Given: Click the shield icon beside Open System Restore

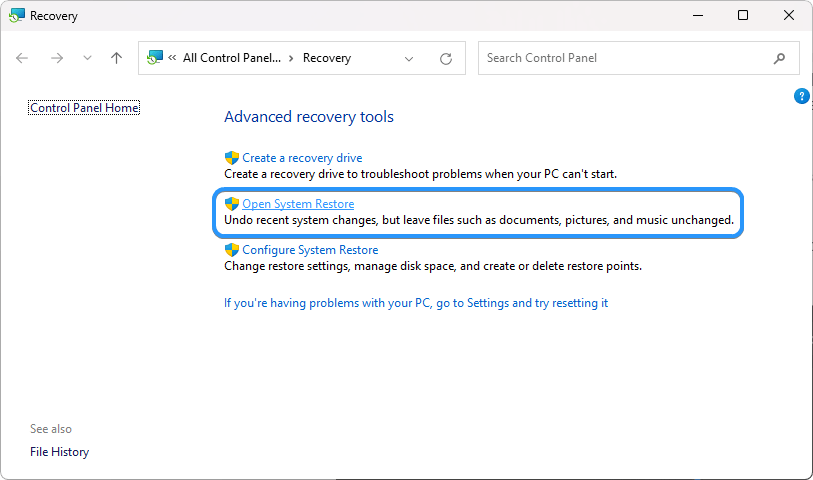Looking at the screenshot, I should (x=231, y=204).
